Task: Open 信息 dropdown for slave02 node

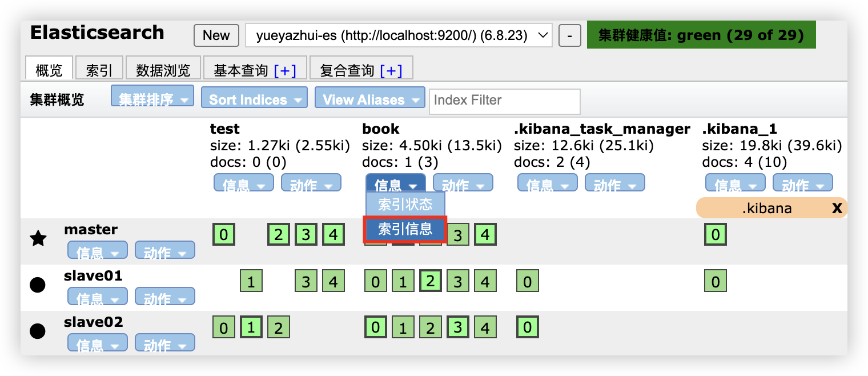Action: pyautogui.click(x=98, y=342)
